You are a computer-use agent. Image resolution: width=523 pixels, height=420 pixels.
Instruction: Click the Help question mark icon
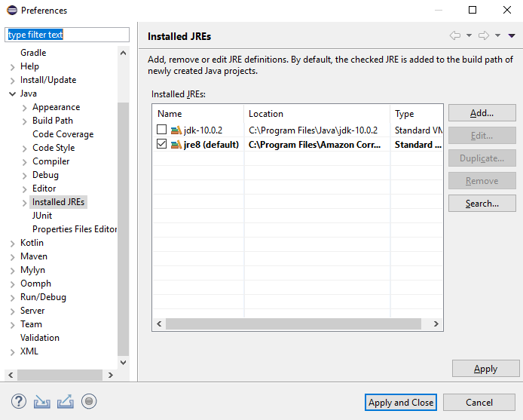tap(19, 401)
